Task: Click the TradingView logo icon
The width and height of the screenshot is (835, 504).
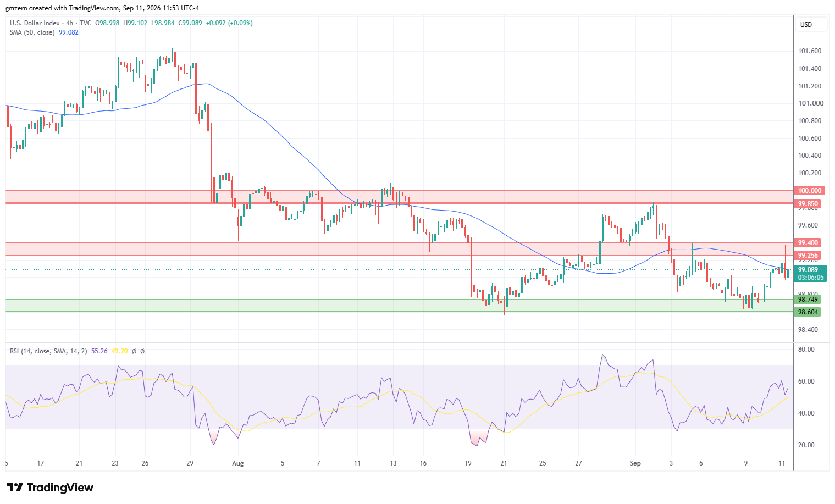Action: pos(15,488)
